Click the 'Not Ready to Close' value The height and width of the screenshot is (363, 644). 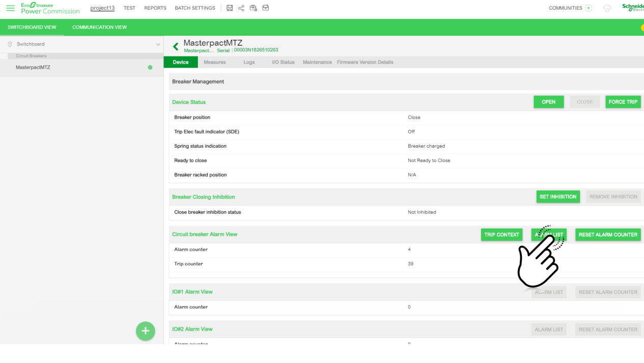coord(429,160)
